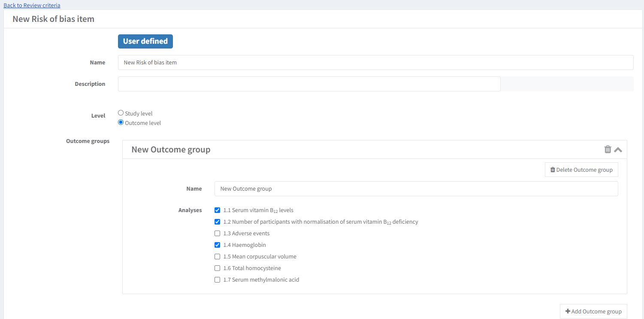The image size is (644, 319).
Task: Uncheck the 1.4 Haemoglobin checkbox
Action: pos(217,245)
